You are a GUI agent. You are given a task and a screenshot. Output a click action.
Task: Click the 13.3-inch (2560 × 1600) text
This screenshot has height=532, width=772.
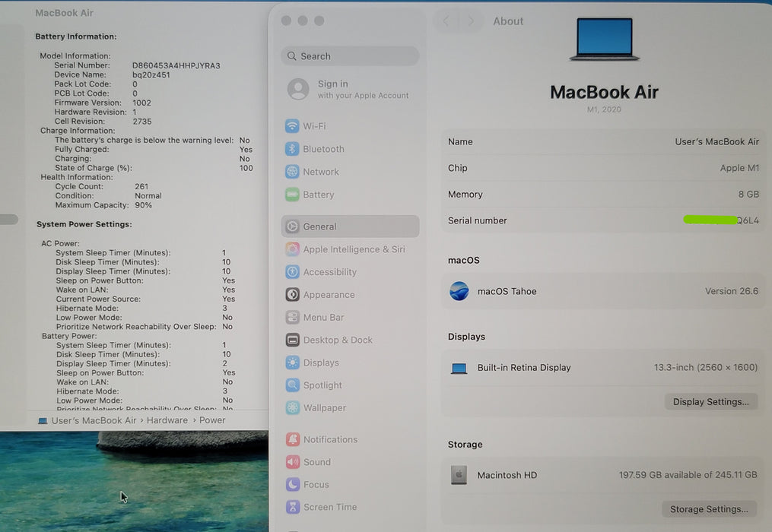tap(705, 367)
